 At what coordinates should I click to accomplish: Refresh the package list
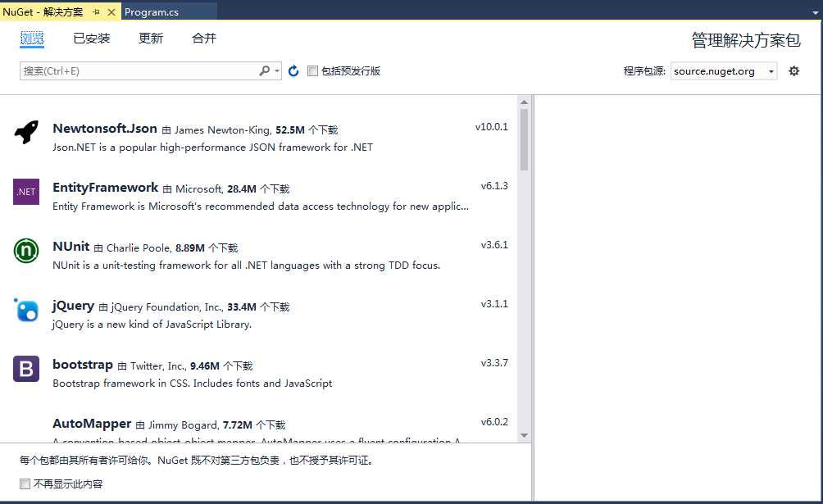click(293, 70)
